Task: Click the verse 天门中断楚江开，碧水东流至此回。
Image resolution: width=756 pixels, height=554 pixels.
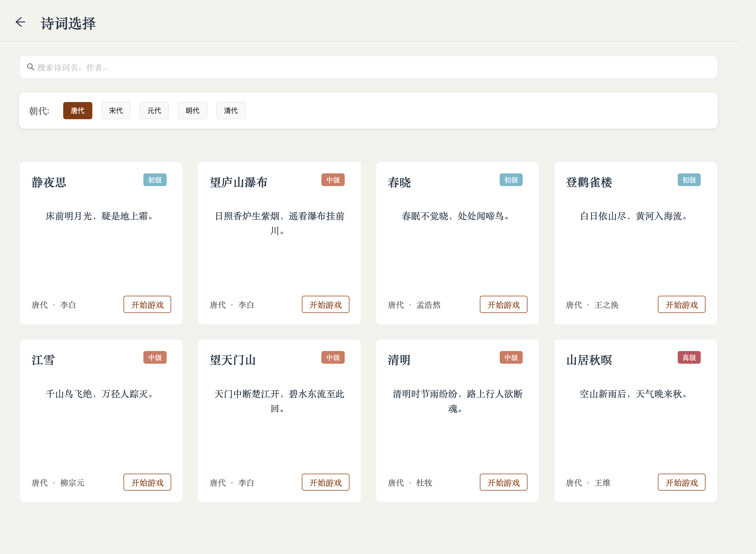Action: point(279,401)
